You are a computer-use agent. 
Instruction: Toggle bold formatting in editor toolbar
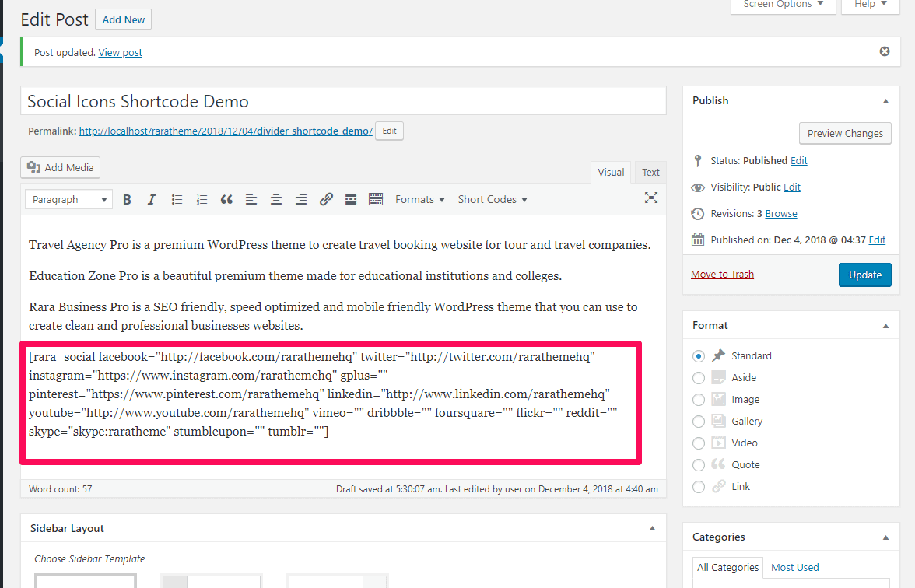[x=127, y=200]
